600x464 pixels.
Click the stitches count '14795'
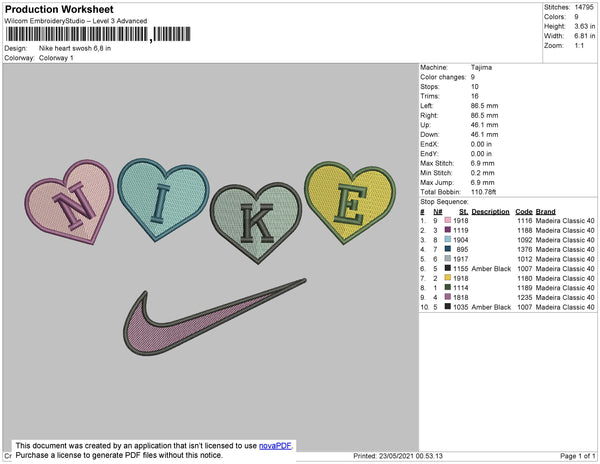(584, 7)
